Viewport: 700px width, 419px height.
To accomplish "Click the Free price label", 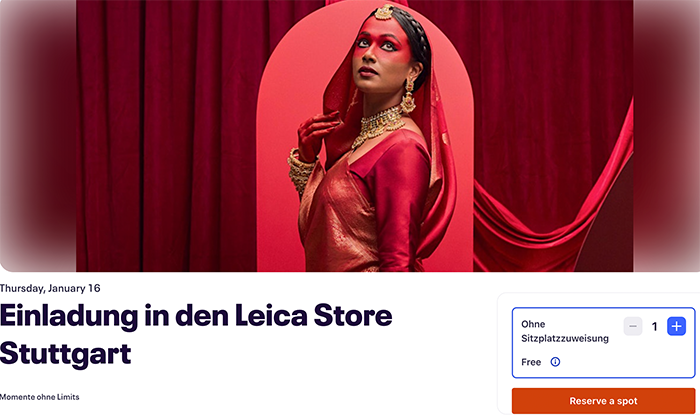I will [x=531, y=362].
